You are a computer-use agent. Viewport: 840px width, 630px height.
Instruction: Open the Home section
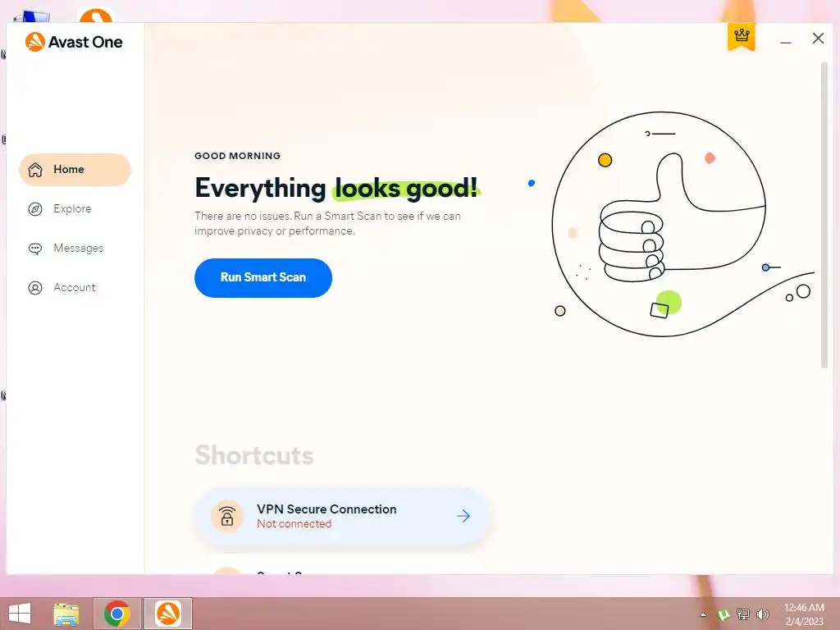pyautogui.click(x=75, y=170)
